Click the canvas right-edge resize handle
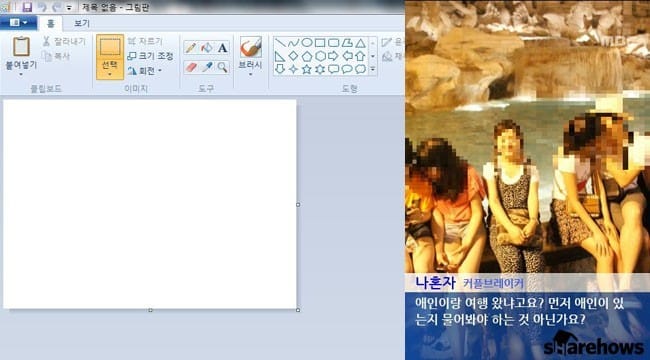This screenshot has height=360, width=650. [x=298, y=204]
